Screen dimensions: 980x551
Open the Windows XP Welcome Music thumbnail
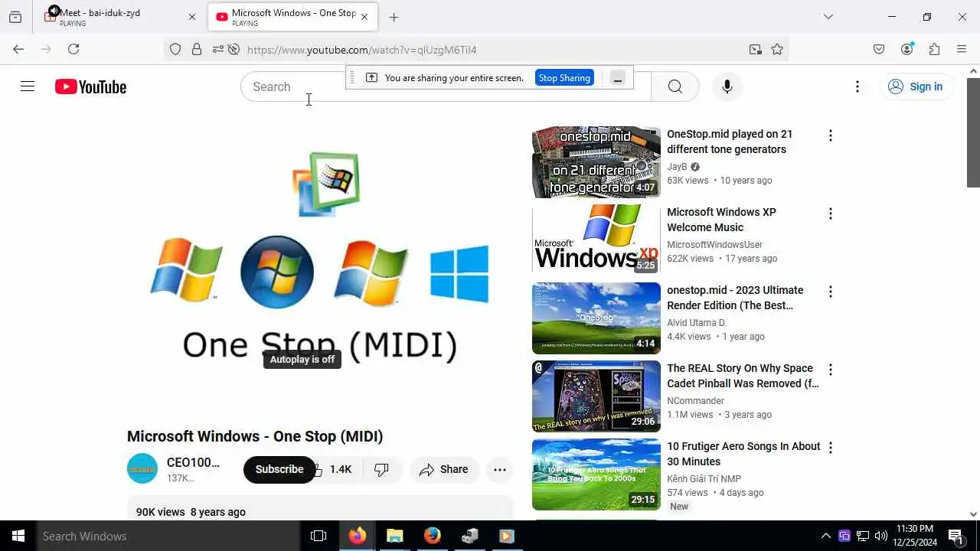tap(596, 240)
